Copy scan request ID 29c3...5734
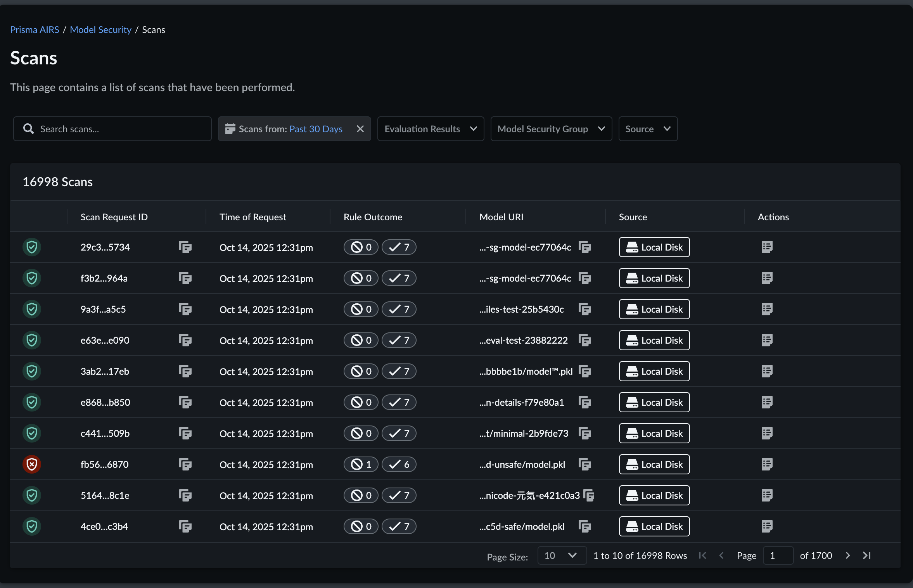The width and height of the screenshot is (913, 588). (185, 247)
